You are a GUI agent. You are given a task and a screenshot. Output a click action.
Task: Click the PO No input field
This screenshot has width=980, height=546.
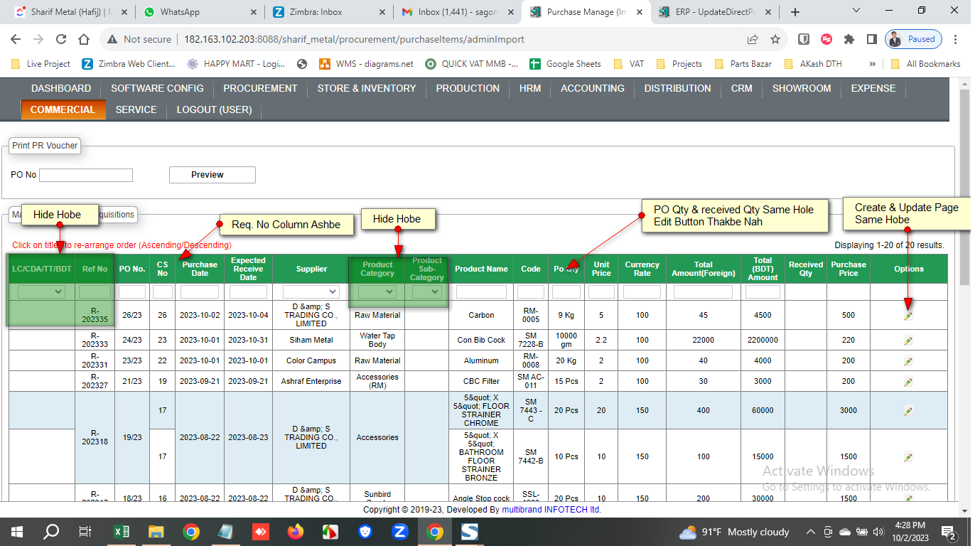pos(86,175)
